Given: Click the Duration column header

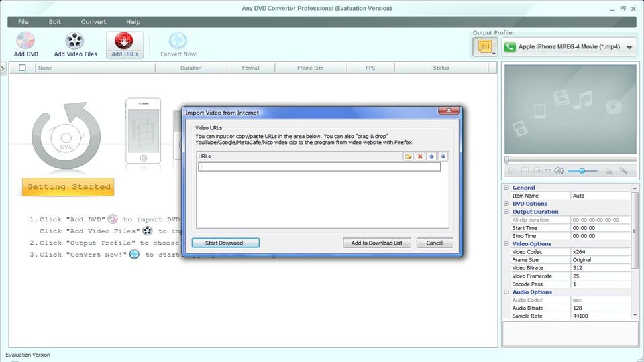Looking at the screenshot, I should (191, 68).
